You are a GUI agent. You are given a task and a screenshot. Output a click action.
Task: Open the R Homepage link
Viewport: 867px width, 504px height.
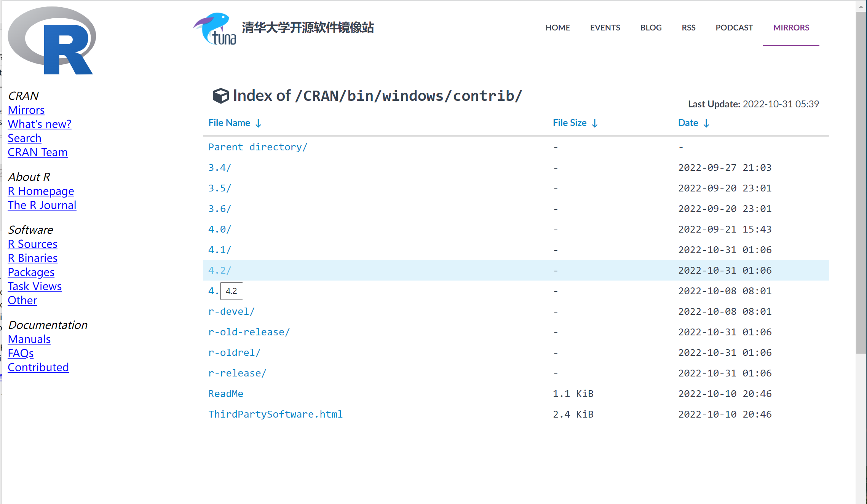click(x=41, y=191)
